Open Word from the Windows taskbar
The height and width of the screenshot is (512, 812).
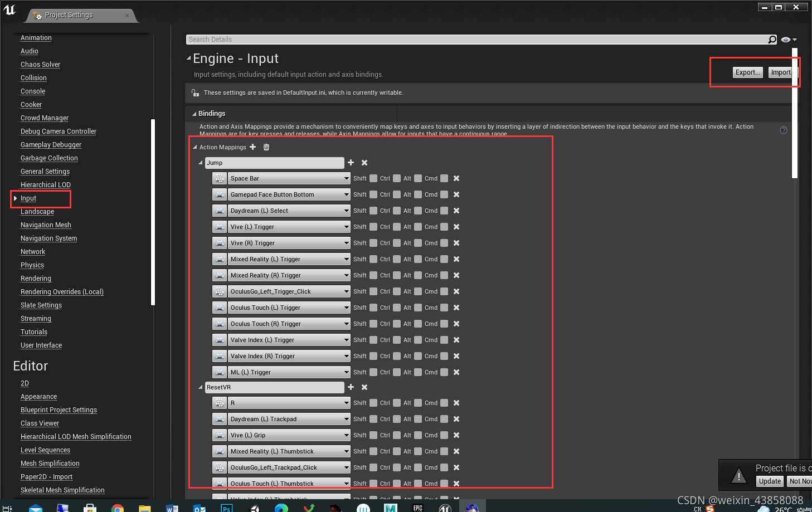[x=172, y=508]
